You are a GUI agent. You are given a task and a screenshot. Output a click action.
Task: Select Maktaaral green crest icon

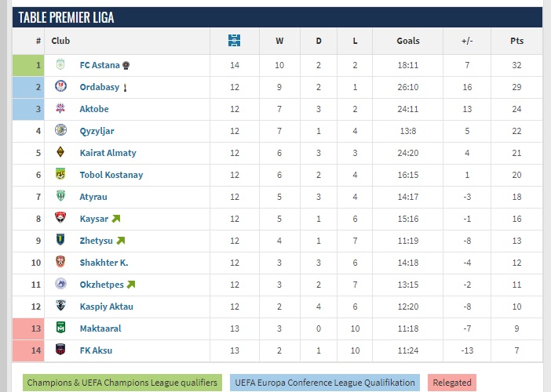pos(60,328)
